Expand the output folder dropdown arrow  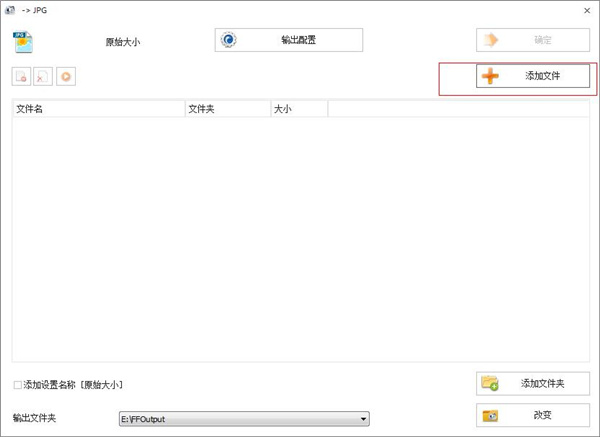364,418
